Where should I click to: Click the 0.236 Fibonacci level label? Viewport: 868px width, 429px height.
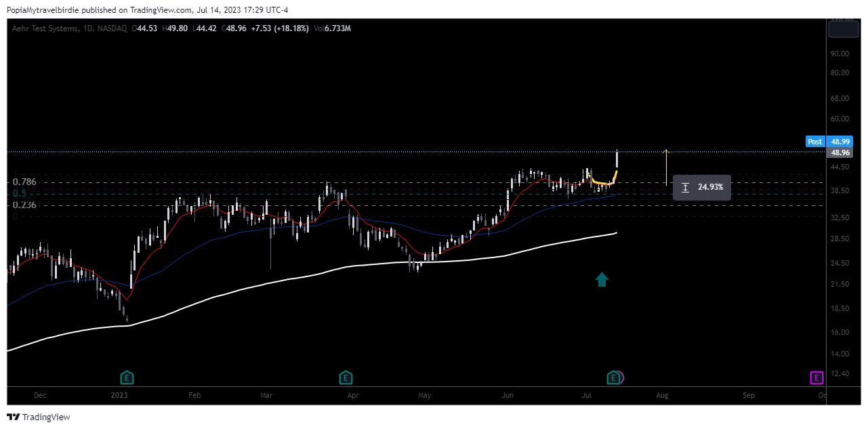point(24,205)
